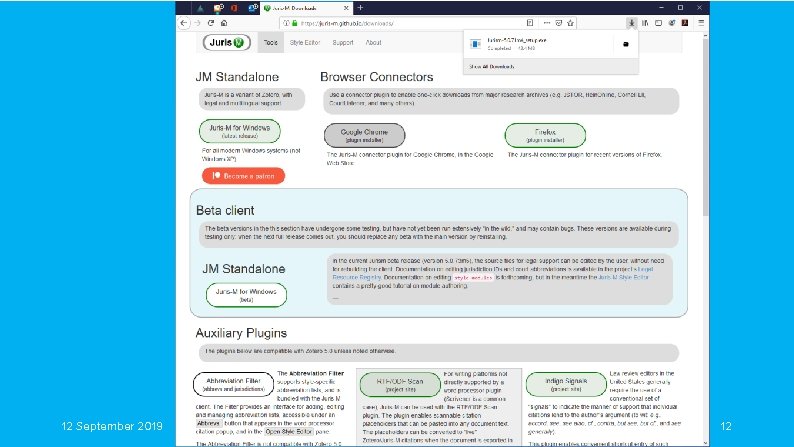The height and width of the screenshot is (447, 794).
Task: Select the second pinned tab with badge
Action: point(218,8)
